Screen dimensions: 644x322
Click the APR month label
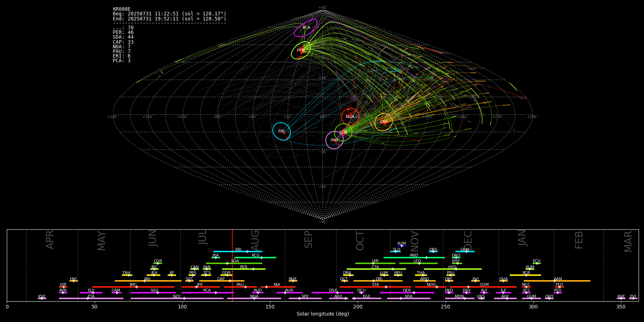tap(50, 240)
